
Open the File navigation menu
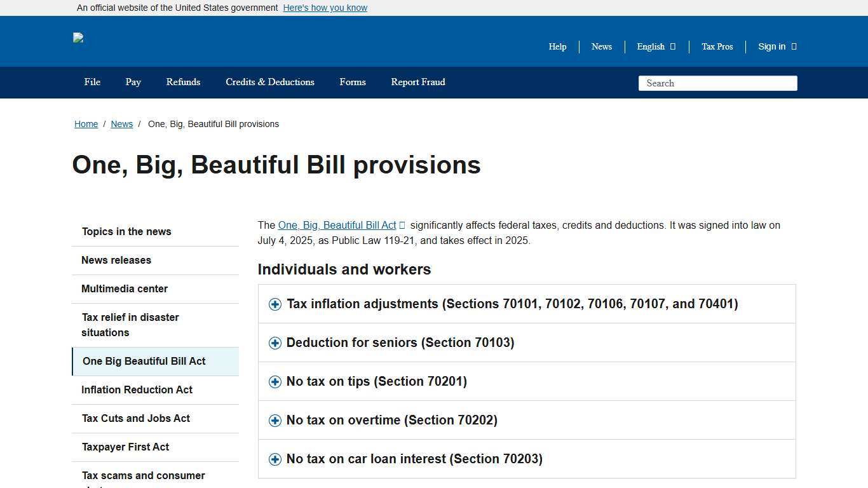92,82
